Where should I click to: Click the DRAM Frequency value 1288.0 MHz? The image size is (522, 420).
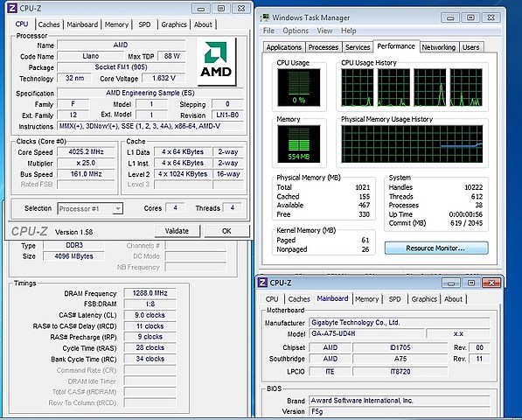pos(150,293)
